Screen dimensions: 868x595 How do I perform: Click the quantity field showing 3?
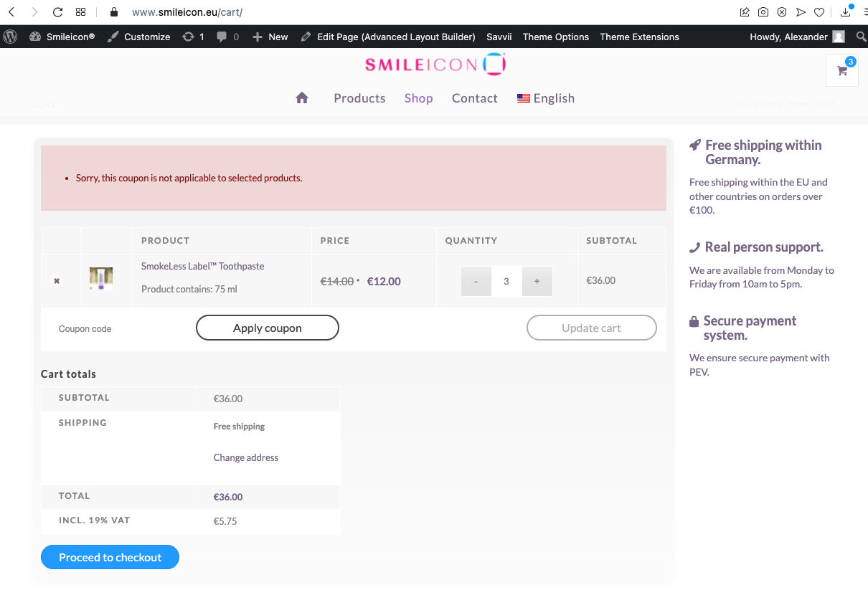pos(506,281)
